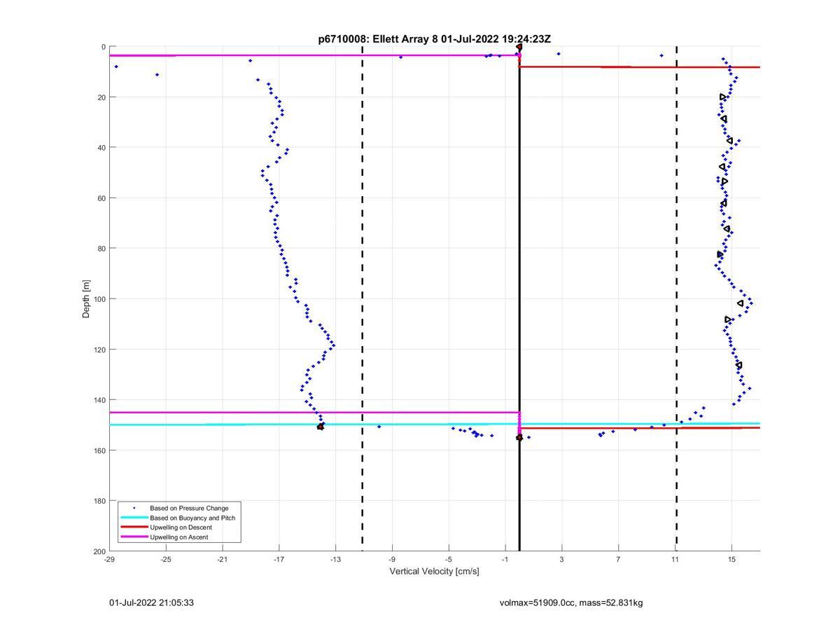
Task: Click y-axis tick label '160'
Action: [99, 450]
